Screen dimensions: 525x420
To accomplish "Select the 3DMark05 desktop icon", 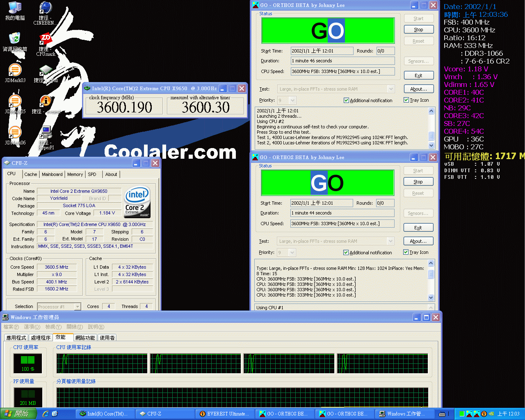I will 15,104.
